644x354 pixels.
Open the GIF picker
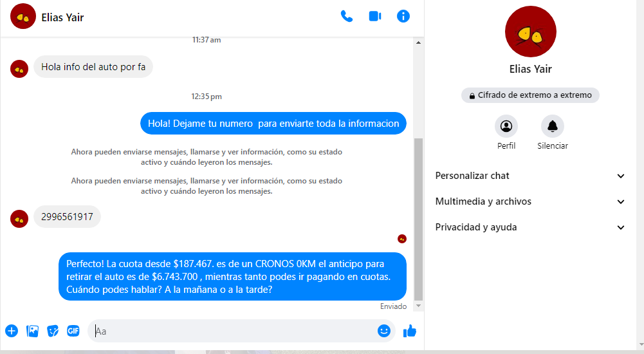pos(73,331)
